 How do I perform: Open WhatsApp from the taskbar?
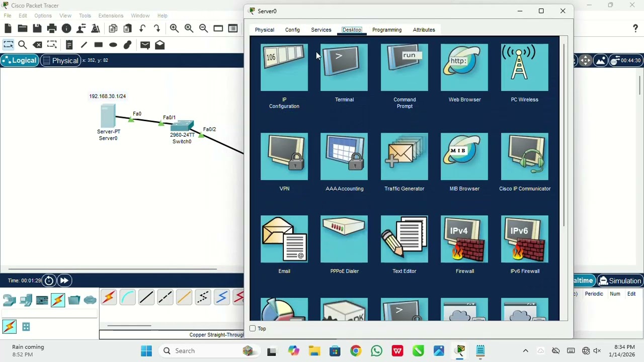point(376,350)
